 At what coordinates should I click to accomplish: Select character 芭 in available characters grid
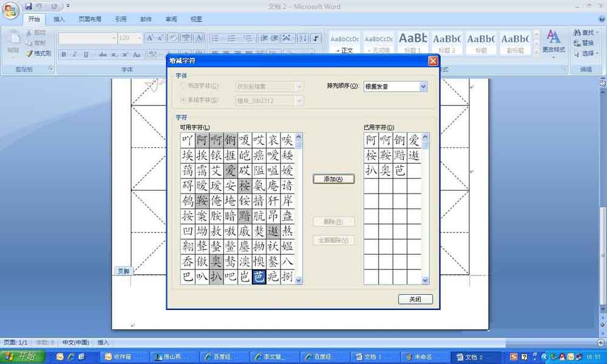259,277
